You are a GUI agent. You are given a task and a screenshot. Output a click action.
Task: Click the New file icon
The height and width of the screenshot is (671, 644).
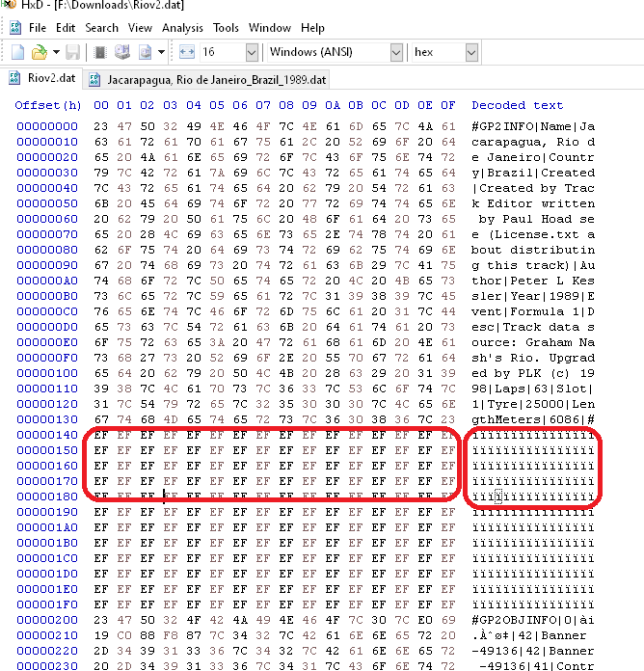(16, 52)
